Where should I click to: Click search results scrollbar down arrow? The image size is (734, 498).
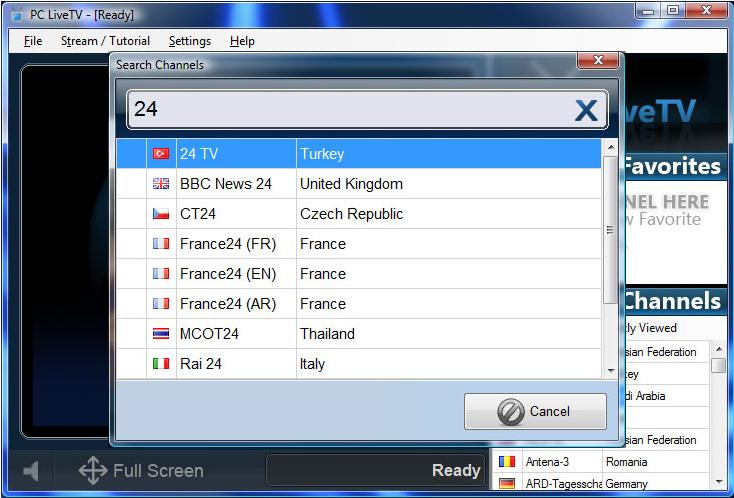pyautogui.click(x=610, y=371)
